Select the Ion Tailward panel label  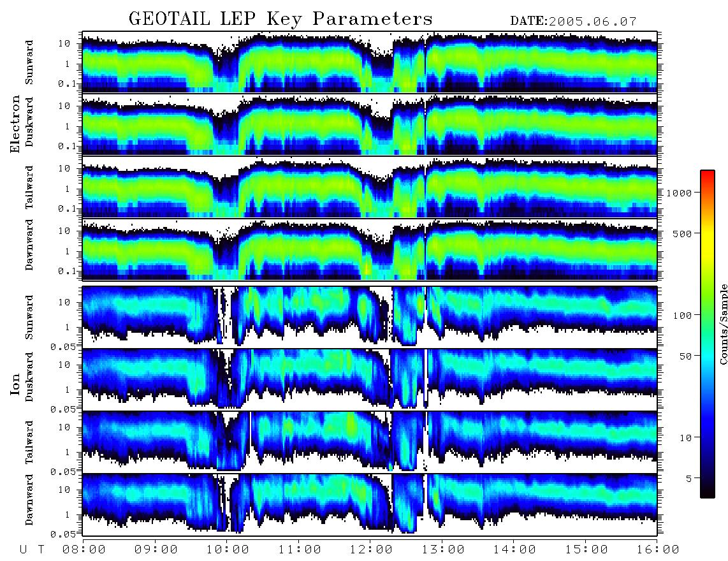(x=29, y=442)
